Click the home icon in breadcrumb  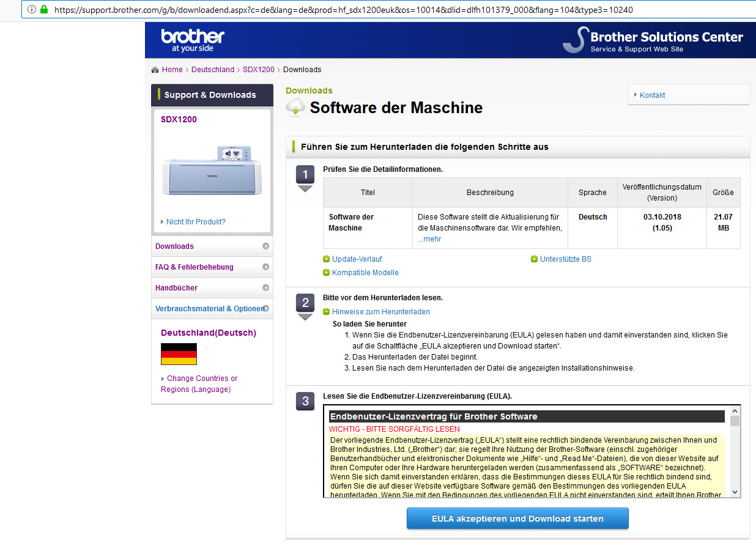[x=155, y=70]
